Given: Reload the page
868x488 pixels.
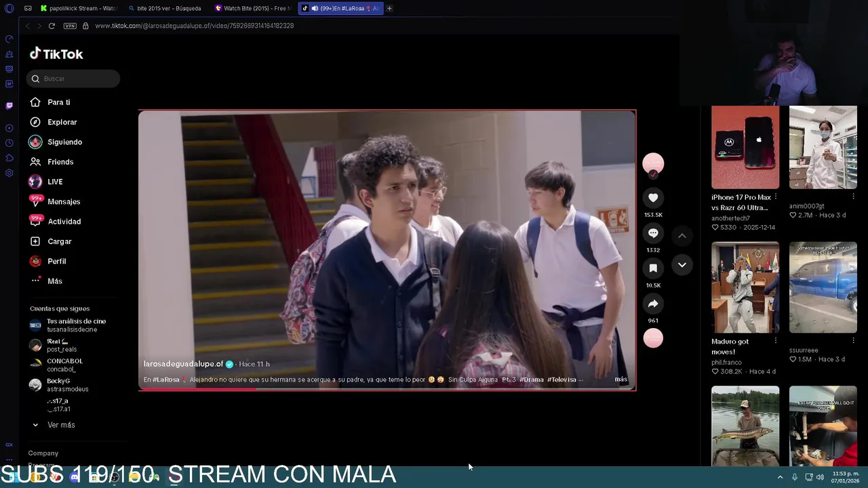Looking at the screenshot, I should (52, 26).
